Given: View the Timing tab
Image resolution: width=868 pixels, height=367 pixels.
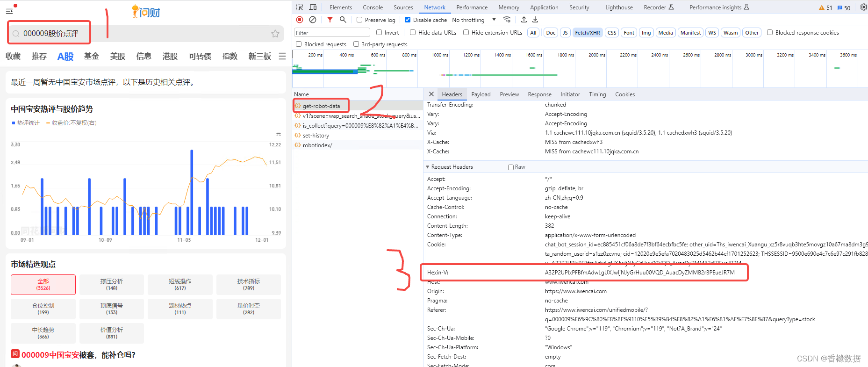Looking at the screenshot, I should (x=597, y=94).
